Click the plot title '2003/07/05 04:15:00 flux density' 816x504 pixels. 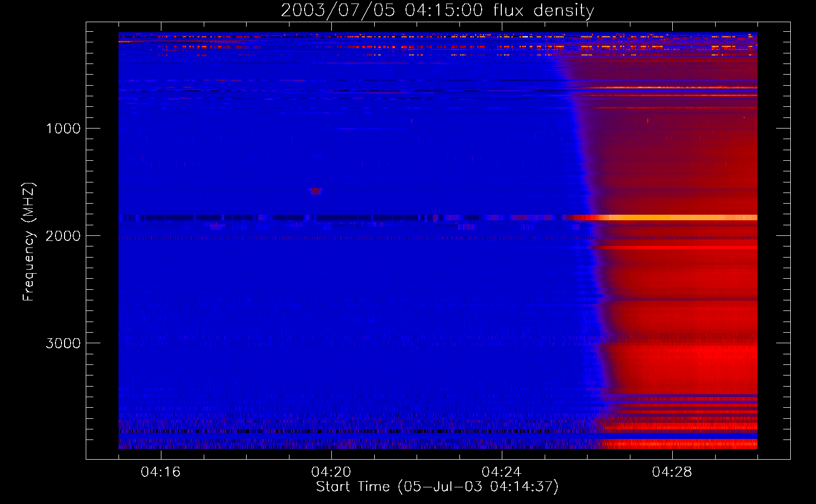point(437,10)
